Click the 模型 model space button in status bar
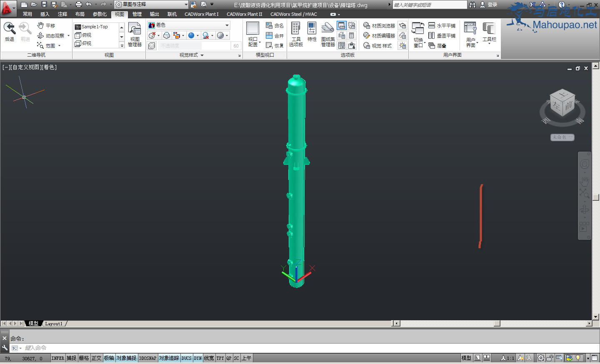600x364 pixels. (466, 358)
